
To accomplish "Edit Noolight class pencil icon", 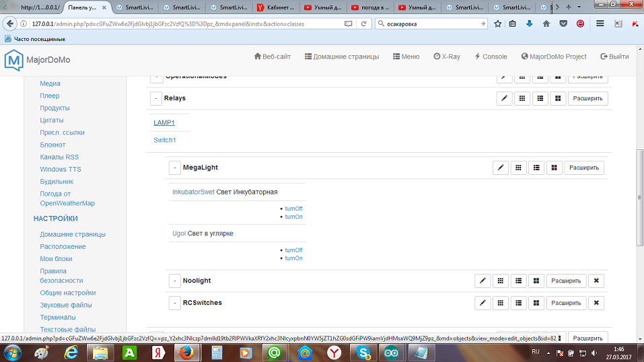I will [482, 281].
